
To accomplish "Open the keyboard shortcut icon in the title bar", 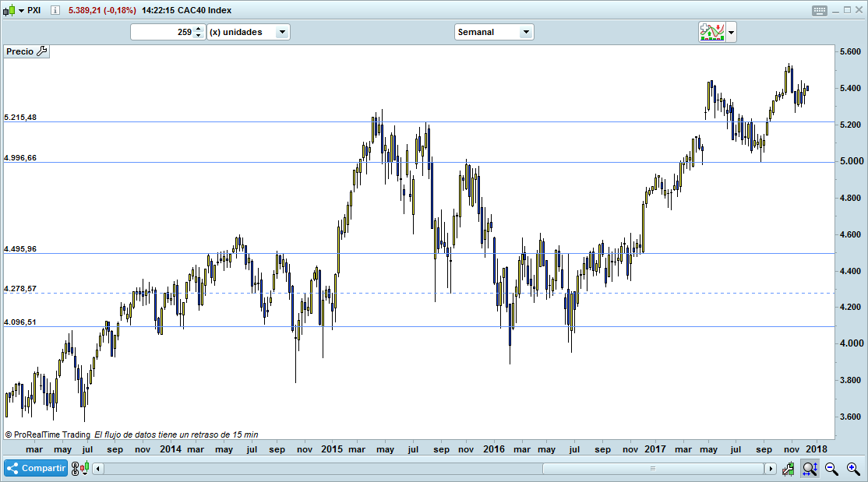I will click(819, 11).
